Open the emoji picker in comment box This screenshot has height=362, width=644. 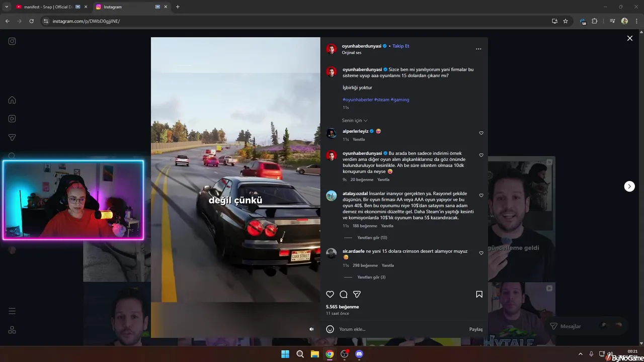(330, 329)
